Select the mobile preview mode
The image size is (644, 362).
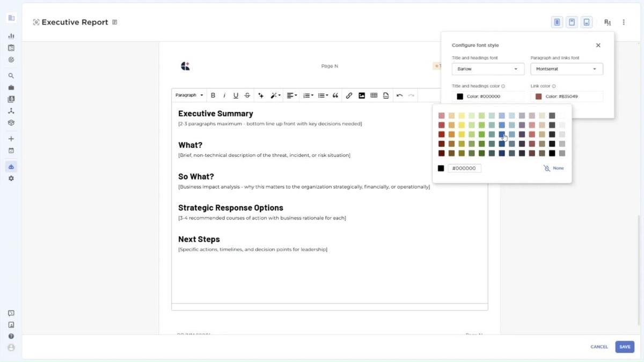[x=586, y=21]
